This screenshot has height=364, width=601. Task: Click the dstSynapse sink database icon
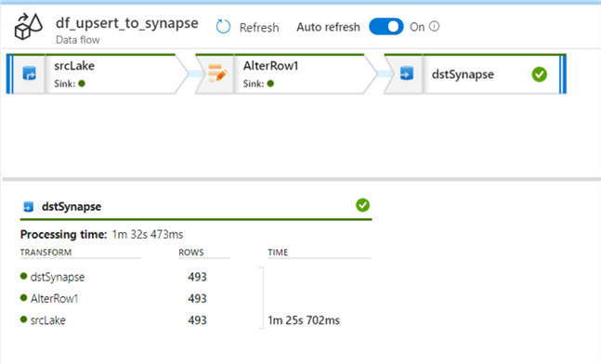406,73
